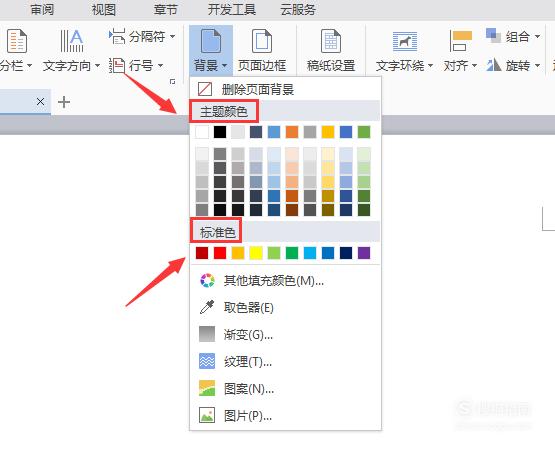Viewport: 555px width, 455px height.
Task: Pick black in theme colors top row
Action: [220, 132]
